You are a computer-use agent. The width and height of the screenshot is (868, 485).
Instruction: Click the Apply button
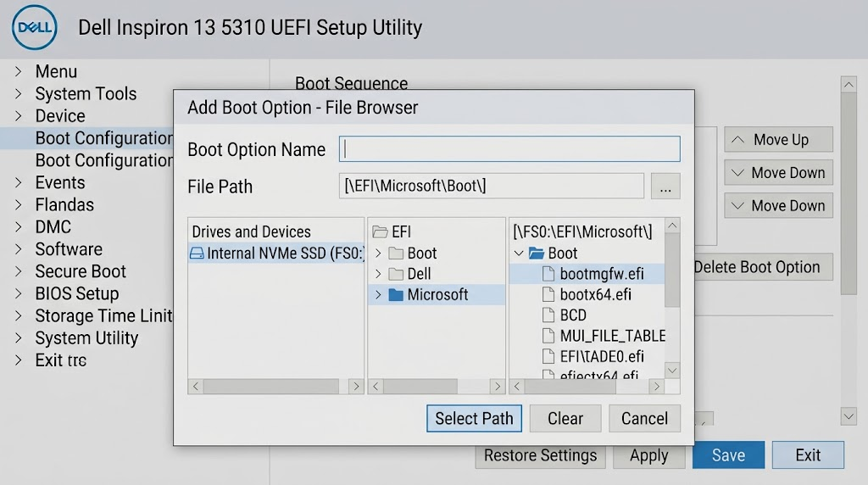(648, 455)
